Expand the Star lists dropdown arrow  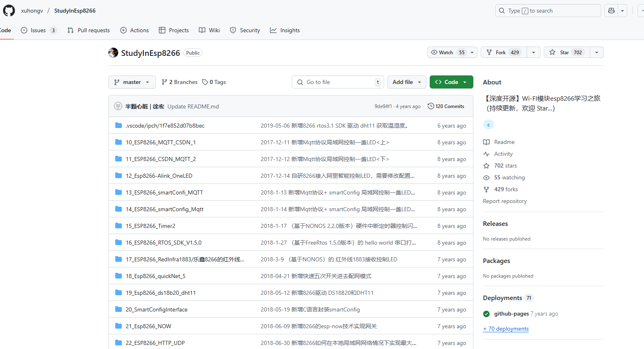click(597, 52)
